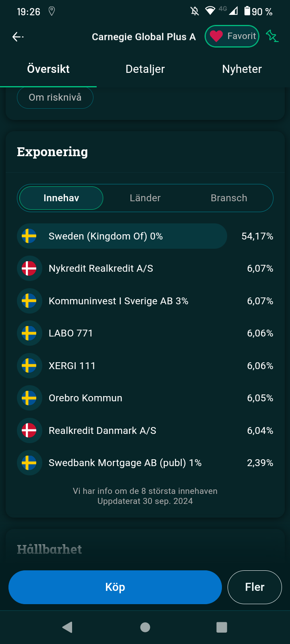Open the Fler options button
Image resolution: width=290 pixels, height=644 pixels.
pyautogui.click(x=255, y=587)
